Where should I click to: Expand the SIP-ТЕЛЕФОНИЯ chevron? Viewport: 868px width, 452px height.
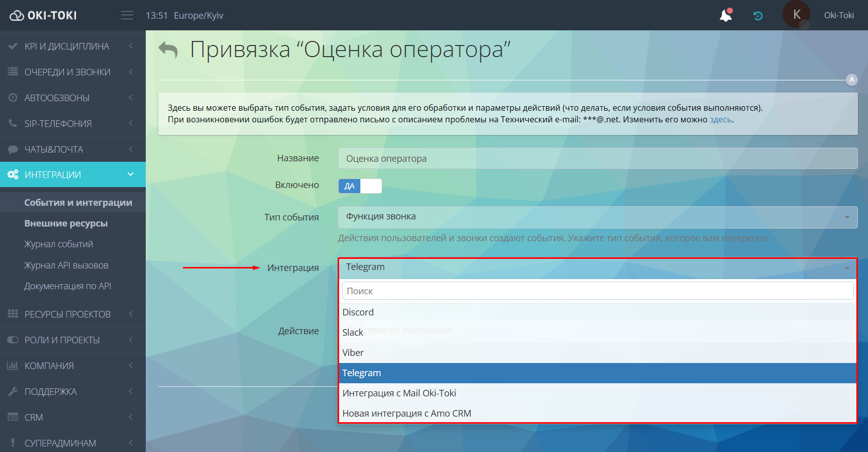[x=131, y=123]
